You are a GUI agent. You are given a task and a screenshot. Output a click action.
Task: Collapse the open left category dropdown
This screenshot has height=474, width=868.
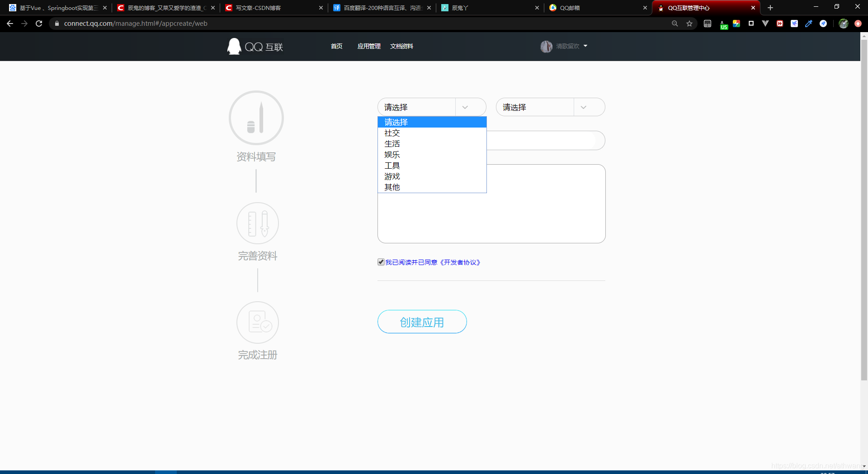pyautogui.click(x=465, y=107)
